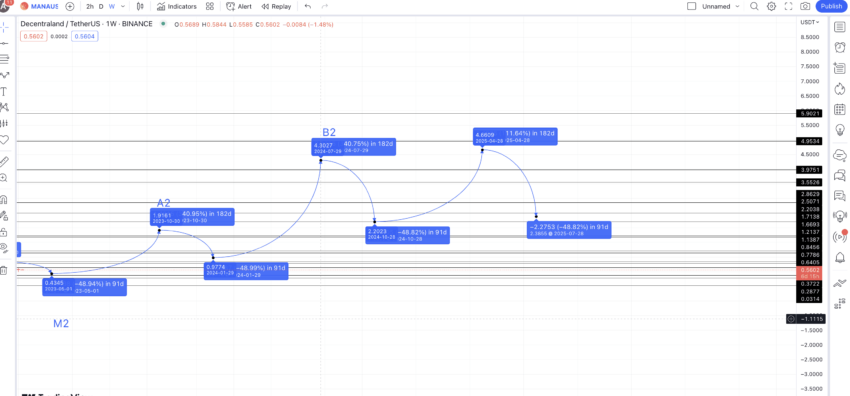The height and width of the screenshot is (396, 850).
Task: Open the forecasting and measurement tools
Action: click(4, 124)
